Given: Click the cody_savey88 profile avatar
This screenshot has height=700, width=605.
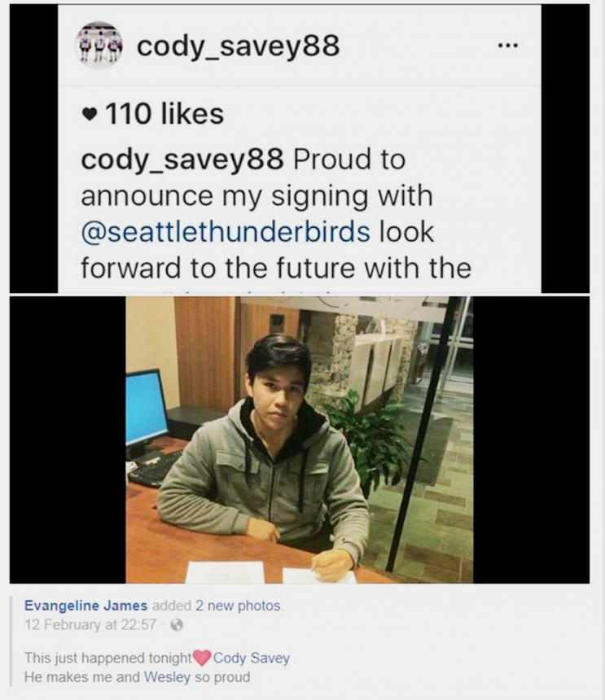Looking at the screenshot, I should (99, 46).
